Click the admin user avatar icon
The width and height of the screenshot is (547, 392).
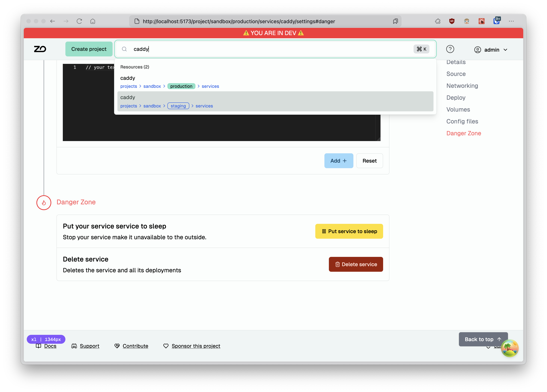click(x=477, y=50)
